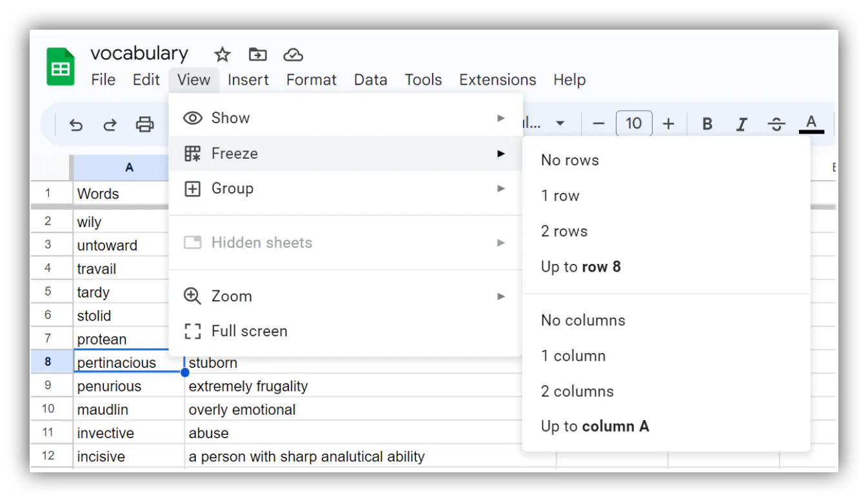Decrease font size with minus button
This screenshot has height=502, width=868.
(598, 123)
